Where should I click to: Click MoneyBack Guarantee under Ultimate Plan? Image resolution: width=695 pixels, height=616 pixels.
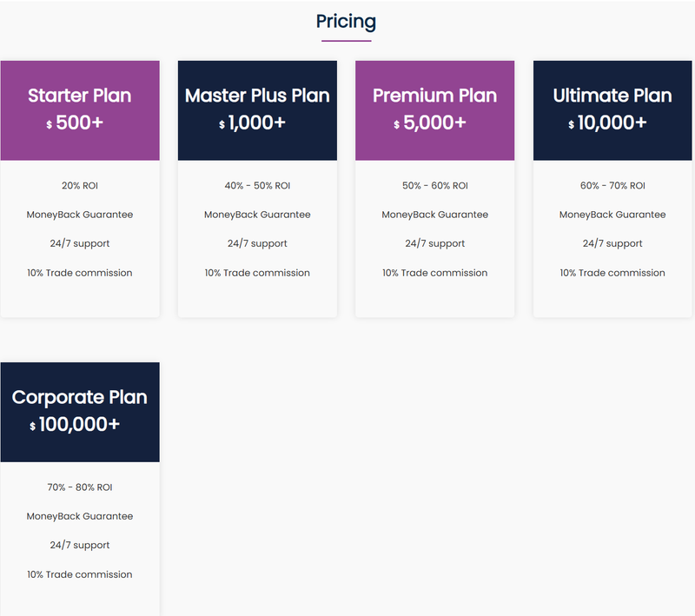coord(612,215)
